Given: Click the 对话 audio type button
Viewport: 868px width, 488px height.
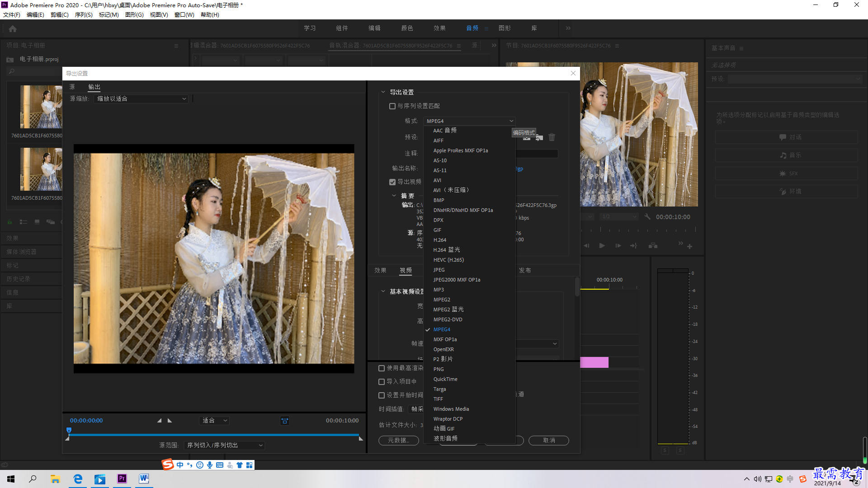Looking at the screenshot, I should [x=786, y=137].
